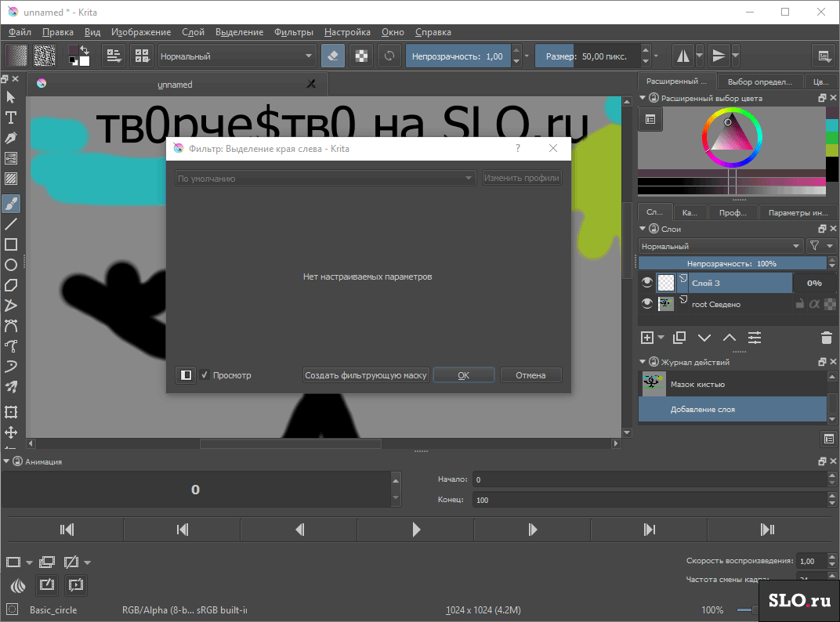Open the Слой menu
Screen dimensions: 840x622
click(193, 32)
